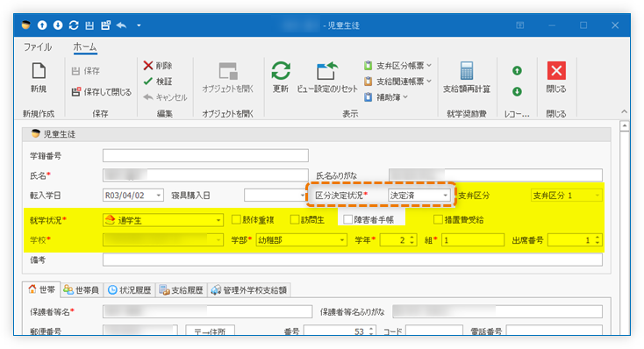644x349 pixels.
Task: Switch to the 管理外学校支給額 tab
Action: coord(249,290)
